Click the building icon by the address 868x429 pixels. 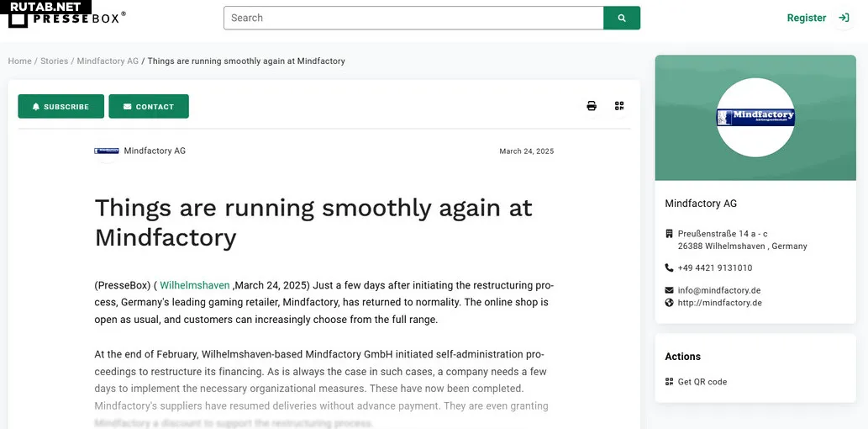click(x=669, y=233)
